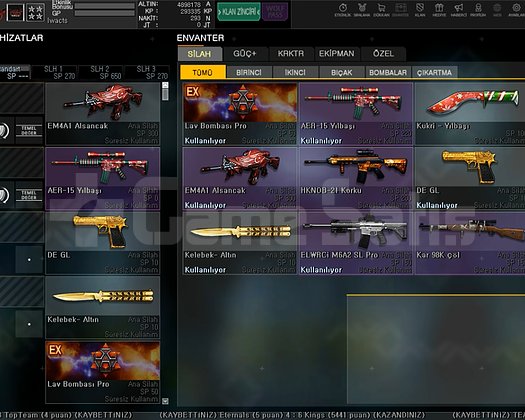The height and width of the screenshot is (420, 525).
Task: Select the BIÇAK weapon filter
Action: tap(342, 72)
